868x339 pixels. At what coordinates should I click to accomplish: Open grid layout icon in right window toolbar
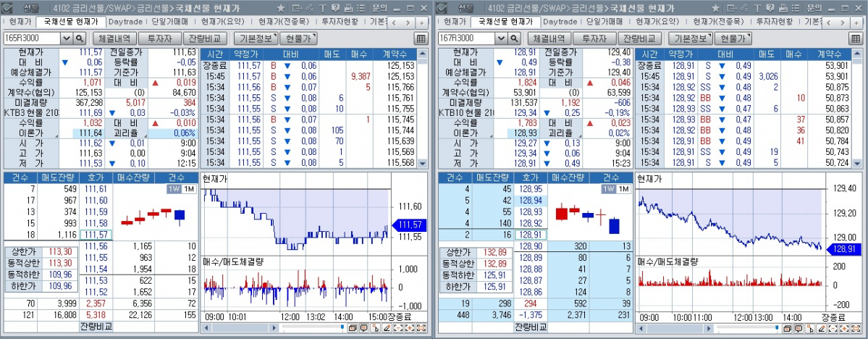pos(855,38)
